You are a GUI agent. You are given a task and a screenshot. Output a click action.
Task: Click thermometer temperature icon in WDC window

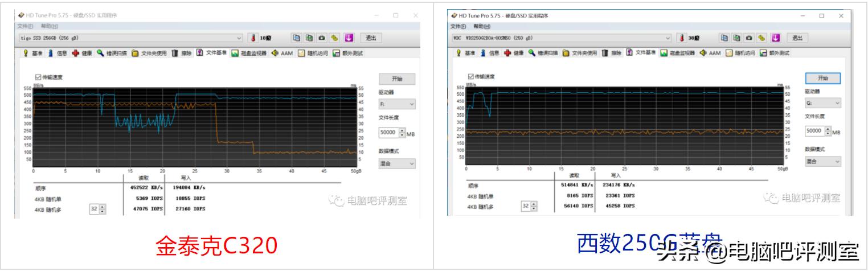coord(682,38)
